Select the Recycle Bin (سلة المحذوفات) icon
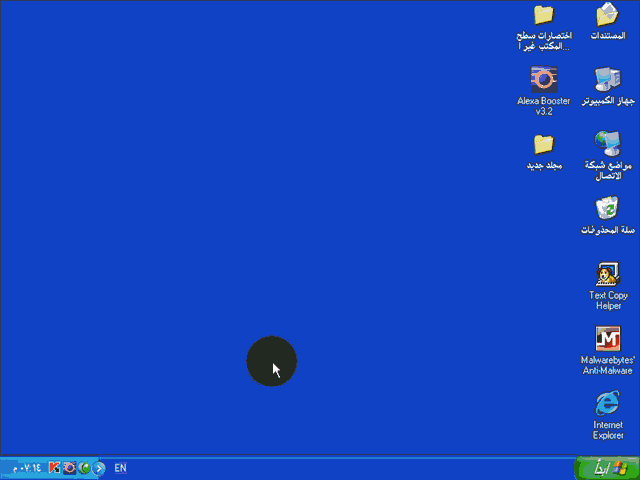The image size is (640, 480). tap(608, 208)
